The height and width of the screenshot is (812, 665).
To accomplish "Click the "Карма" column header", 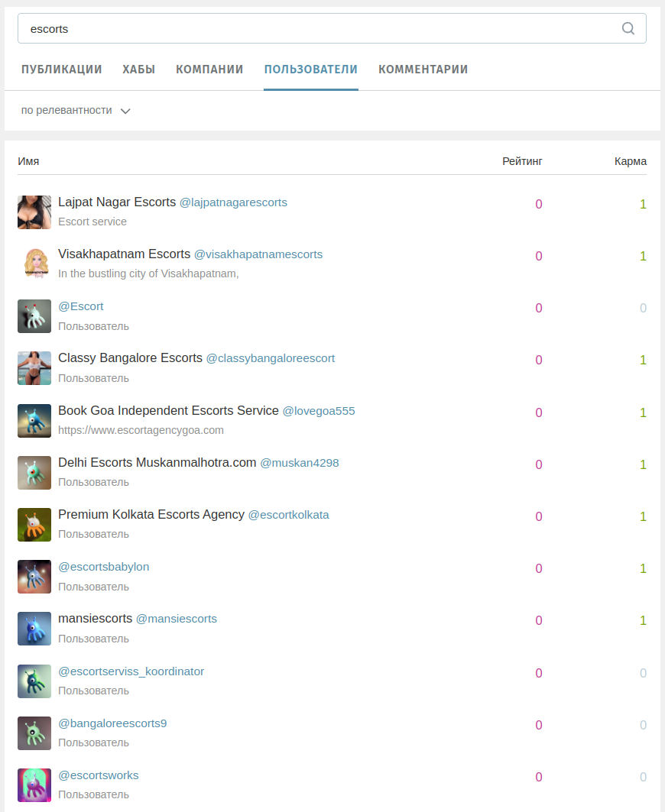I will tap(631, 161).
